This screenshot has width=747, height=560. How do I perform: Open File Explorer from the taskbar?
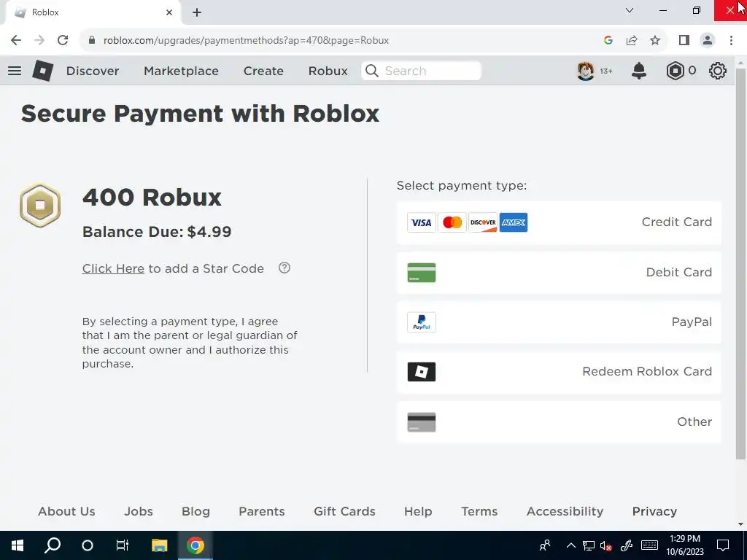click(160, 545)
